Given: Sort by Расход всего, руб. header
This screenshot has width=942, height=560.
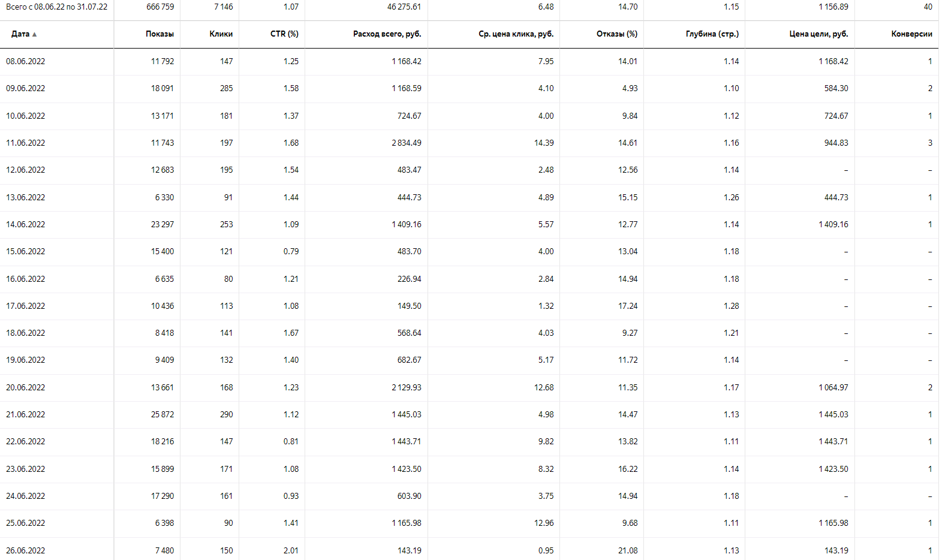Looking at the screenshot, I should click(x=387, y=34).
